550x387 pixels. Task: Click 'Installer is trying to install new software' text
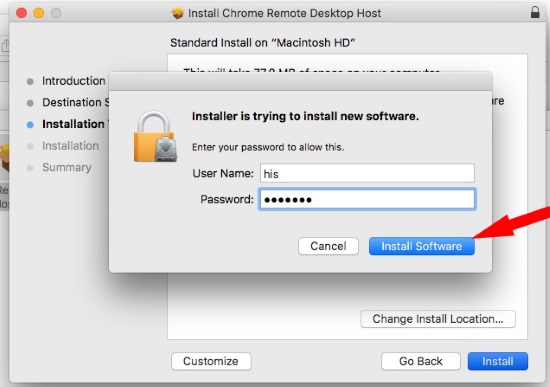pos(305,116)
